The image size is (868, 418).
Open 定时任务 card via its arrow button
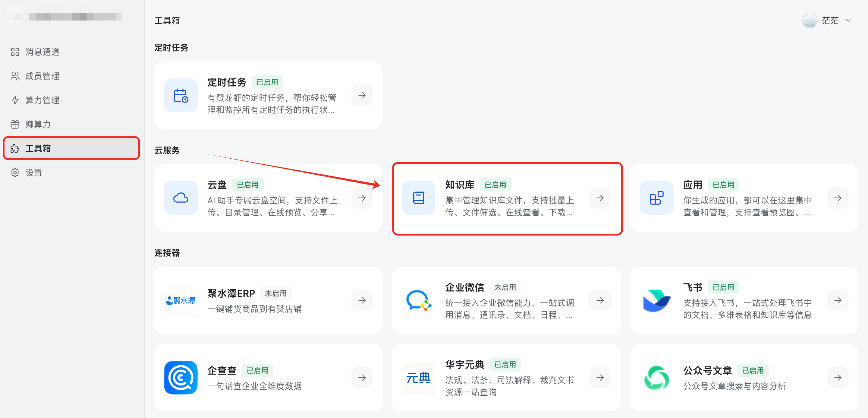(x=362, y=95)
